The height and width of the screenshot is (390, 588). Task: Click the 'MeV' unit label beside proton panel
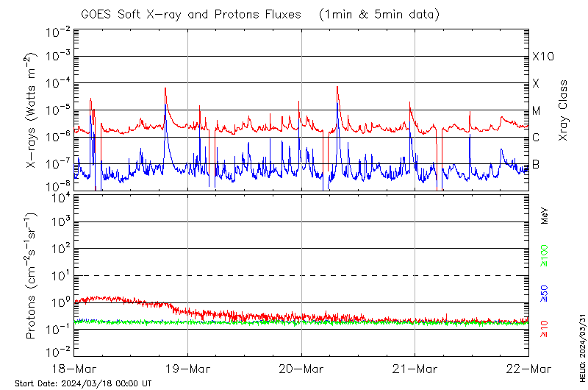pos(545,216)
